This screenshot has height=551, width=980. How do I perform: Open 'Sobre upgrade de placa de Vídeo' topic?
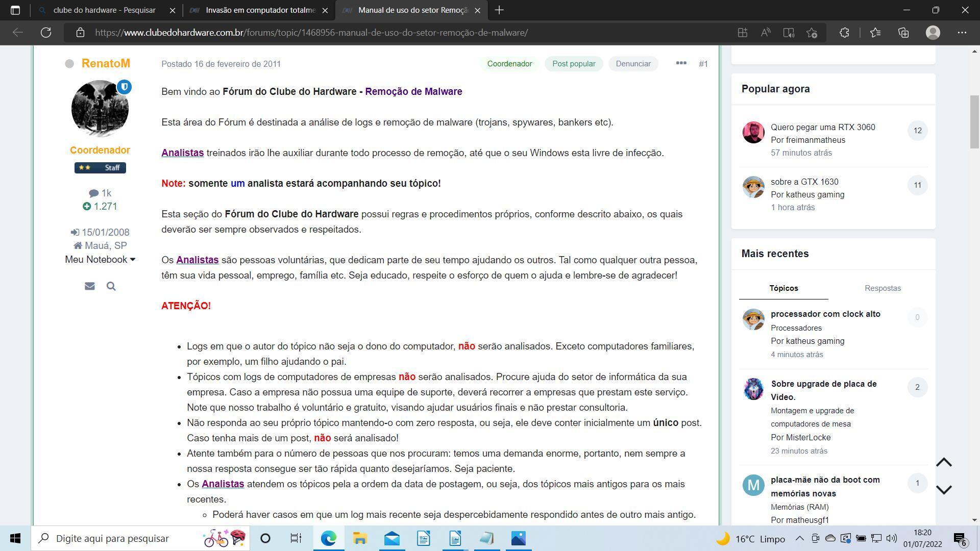pos(823,390)
